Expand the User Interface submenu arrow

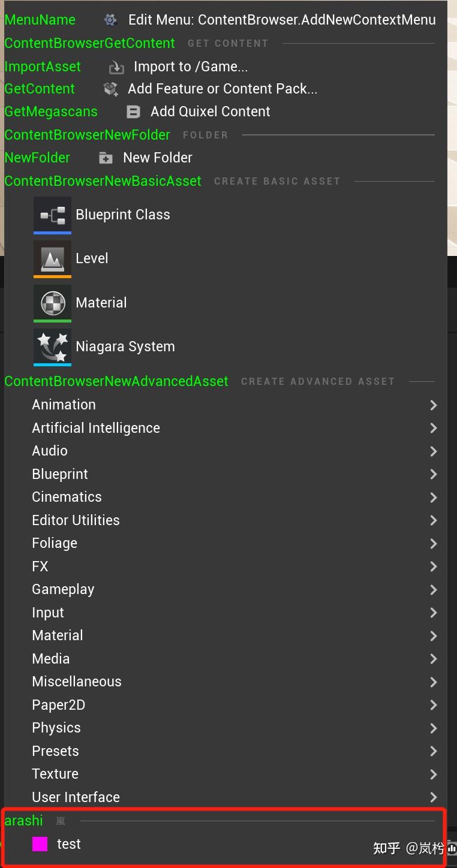click(433, 797)
